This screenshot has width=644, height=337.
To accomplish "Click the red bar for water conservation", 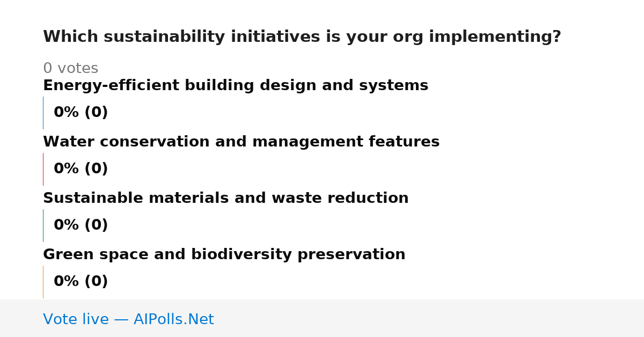I will click(43, 169).
